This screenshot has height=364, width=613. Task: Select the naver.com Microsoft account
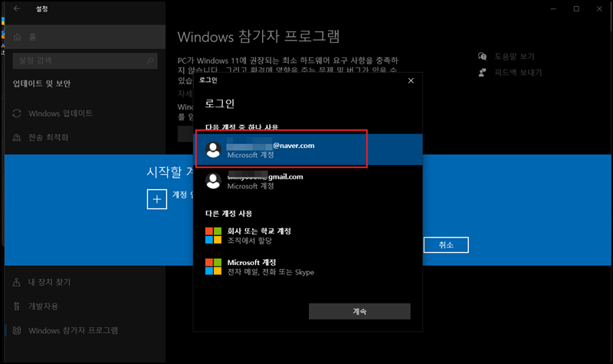pyautogui.click(x=308, y=149)
